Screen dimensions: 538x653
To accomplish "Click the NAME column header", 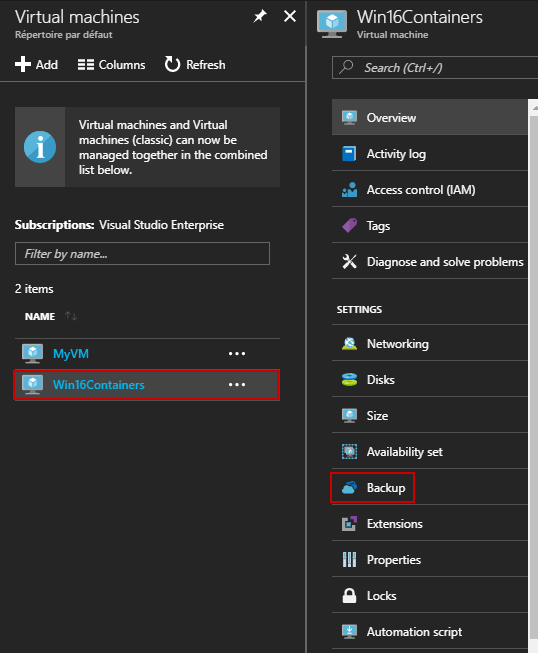I will point(40,317).
